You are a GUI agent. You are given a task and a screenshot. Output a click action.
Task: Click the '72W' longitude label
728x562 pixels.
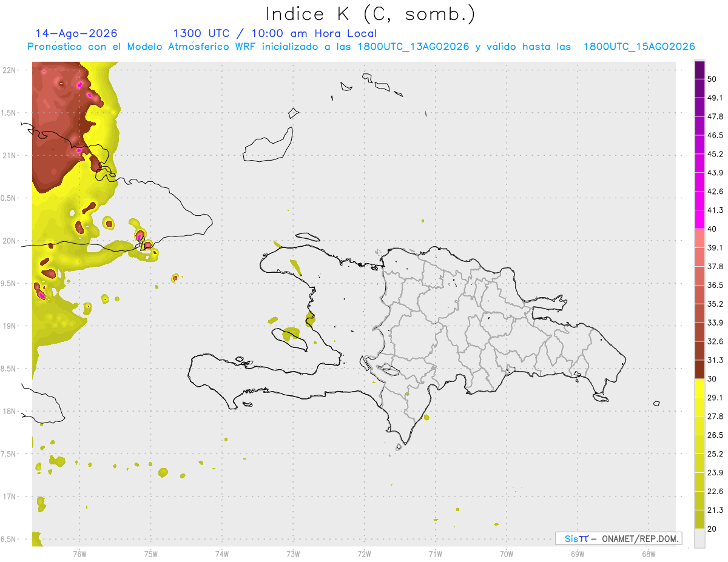coord(364,554)
